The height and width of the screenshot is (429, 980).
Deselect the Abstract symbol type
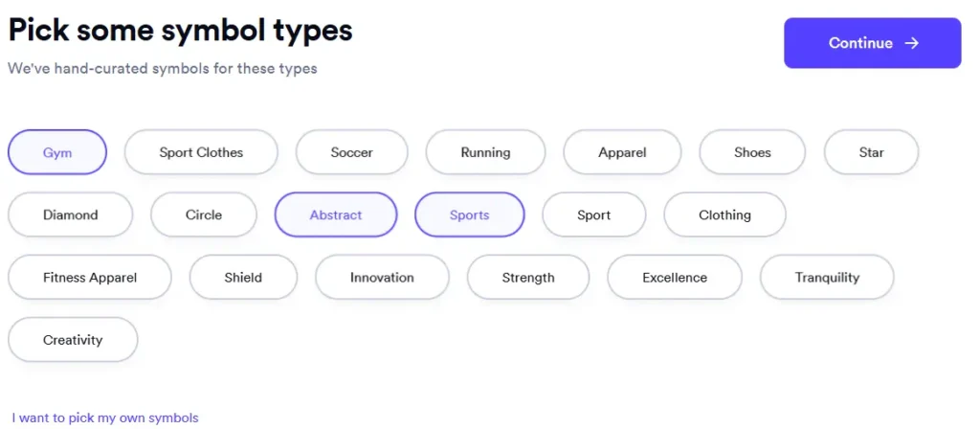point(336,214)
